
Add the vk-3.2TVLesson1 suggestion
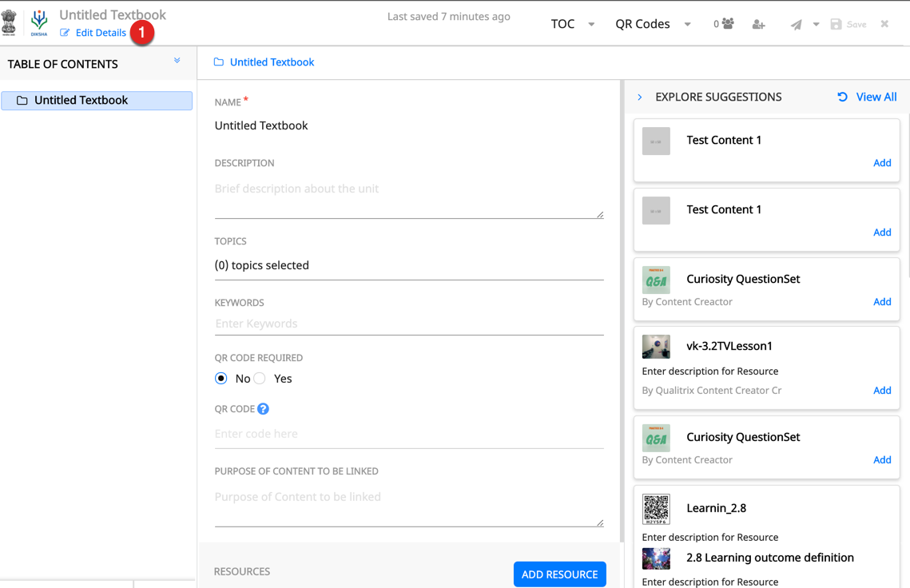pyautogui.click(x=881, y=390)
